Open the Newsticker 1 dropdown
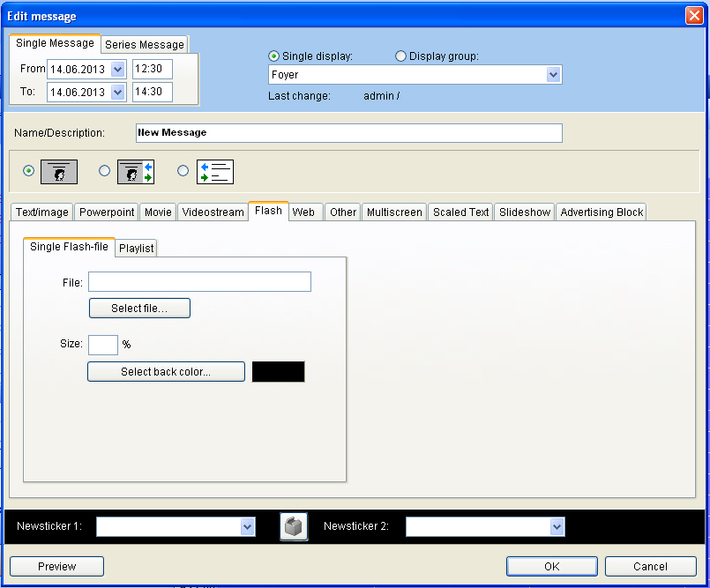Screen dimensions: 710x588 click(x=247, y=526)
